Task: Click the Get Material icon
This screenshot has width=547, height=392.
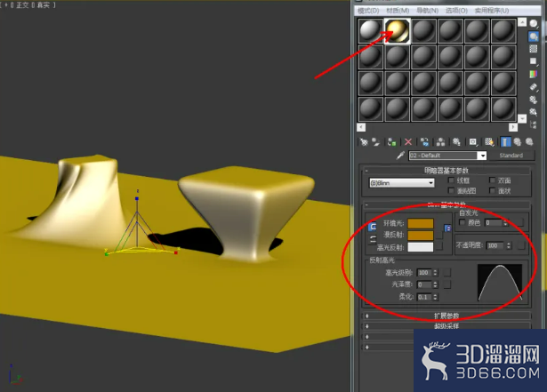Action: [x=364, y=142]
